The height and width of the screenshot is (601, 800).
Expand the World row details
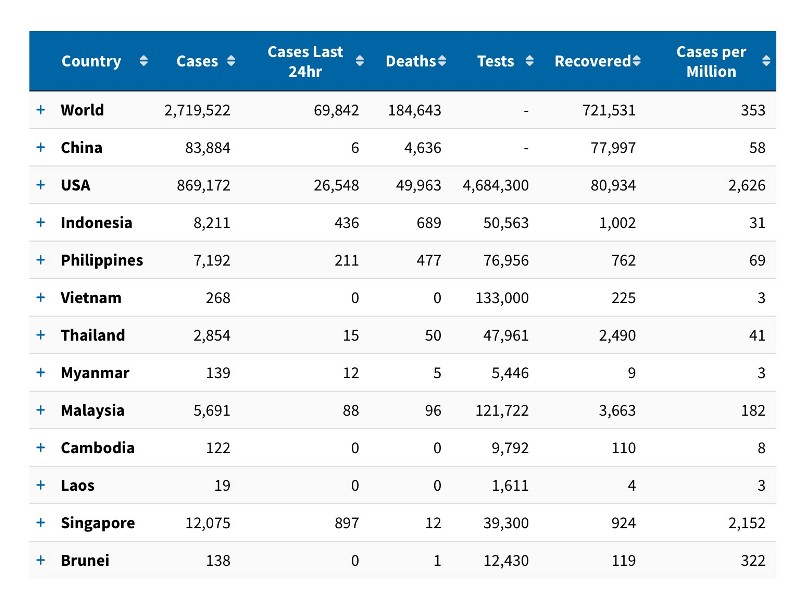pyautogui.click(x=41, y=110)
